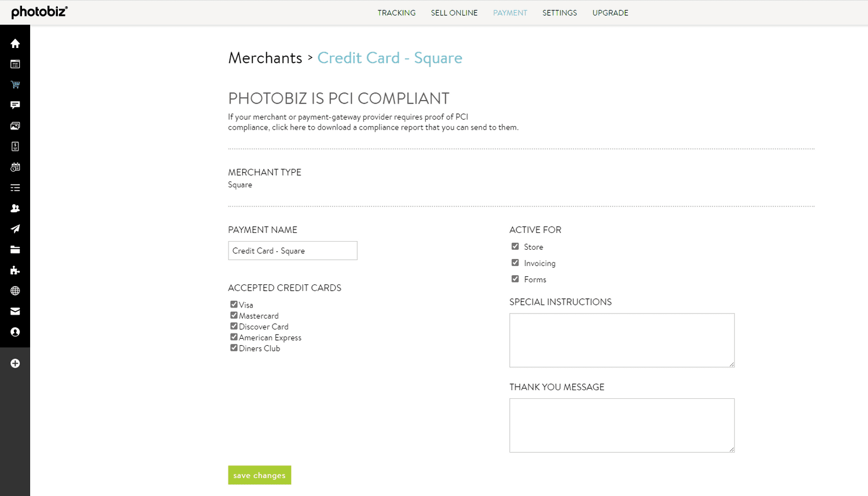Click the globe domains icon
The height and width of the screenshot is (496, 868).
(x=15, y=291)
